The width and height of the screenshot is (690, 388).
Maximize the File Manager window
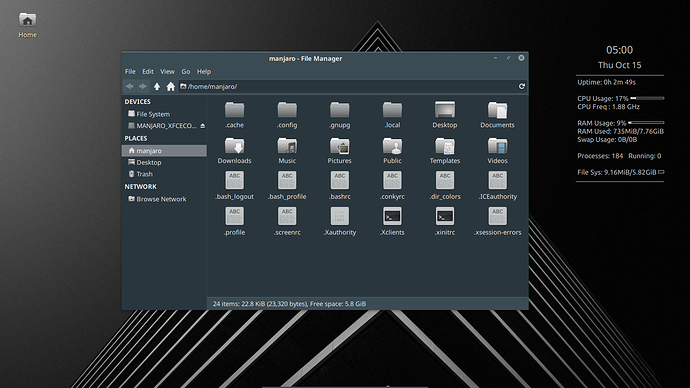click(x=508, y=58)
